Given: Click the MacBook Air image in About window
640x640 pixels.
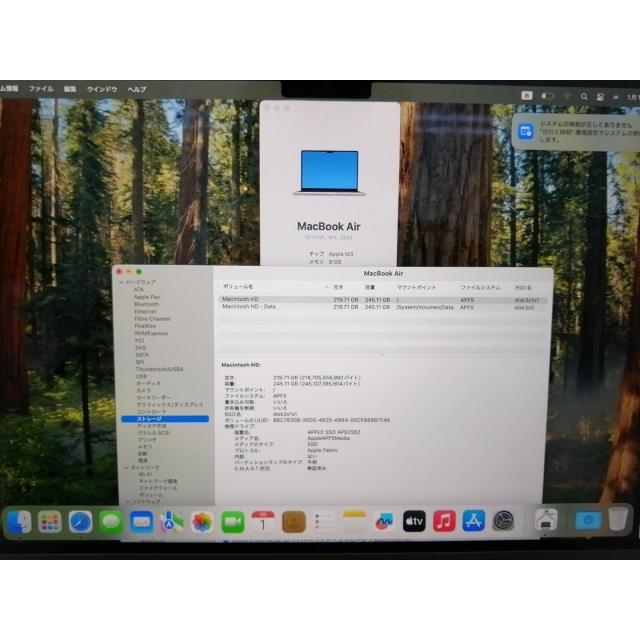Looking at the screenshot, I should click(x=329, y=172).
